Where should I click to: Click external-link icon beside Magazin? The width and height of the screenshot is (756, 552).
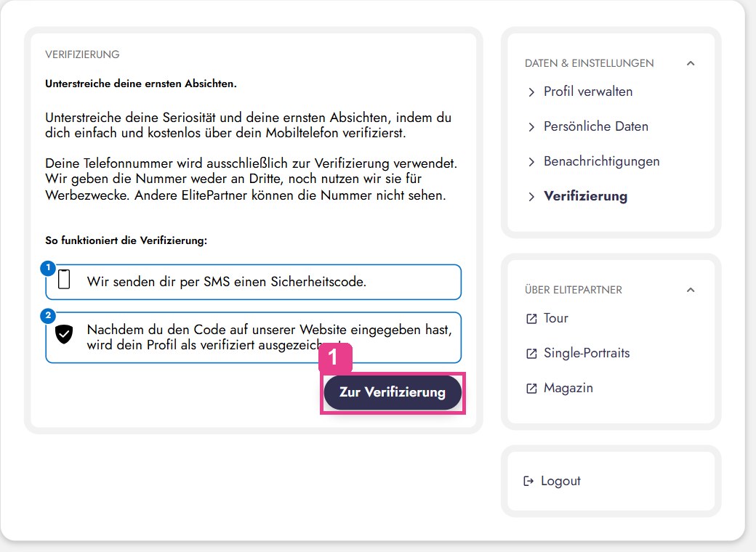(531, 389)
